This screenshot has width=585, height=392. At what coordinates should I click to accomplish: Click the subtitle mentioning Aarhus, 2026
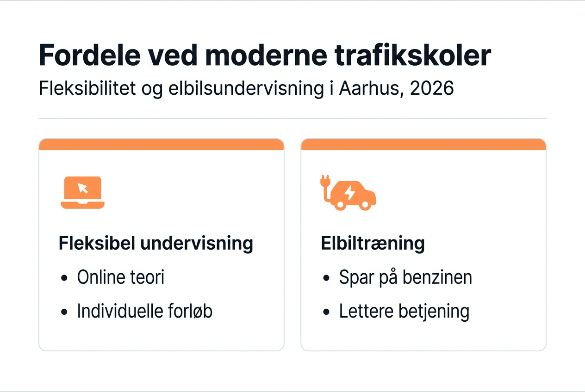click(246, 88)
